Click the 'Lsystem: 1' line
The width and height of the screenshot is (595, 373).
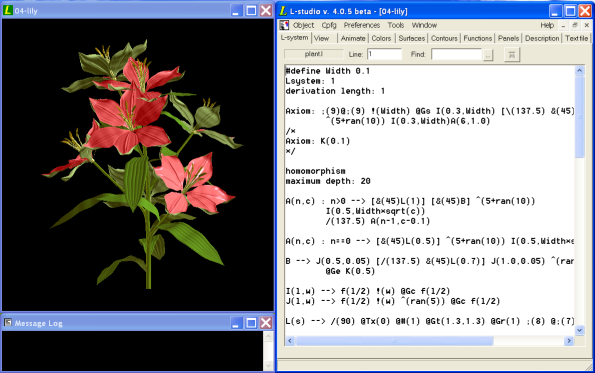310,81
